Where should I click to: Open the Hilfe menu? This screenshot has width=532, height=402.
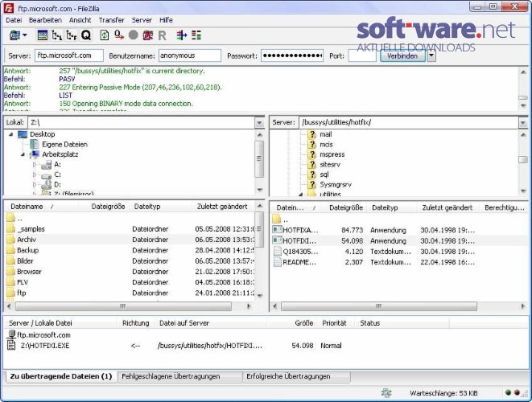point(166,20)
